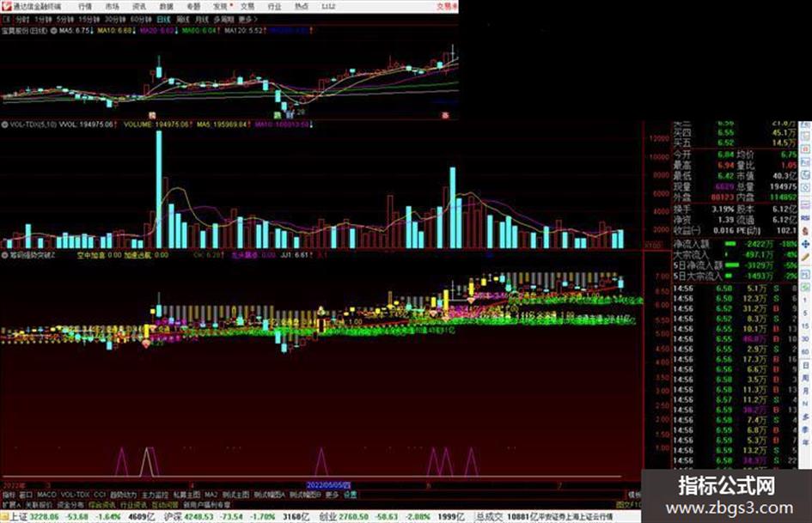Viewport: 812px width, 523px height.
Task: Select the 主力监控 indicator tab
Action: pos(155,495)
